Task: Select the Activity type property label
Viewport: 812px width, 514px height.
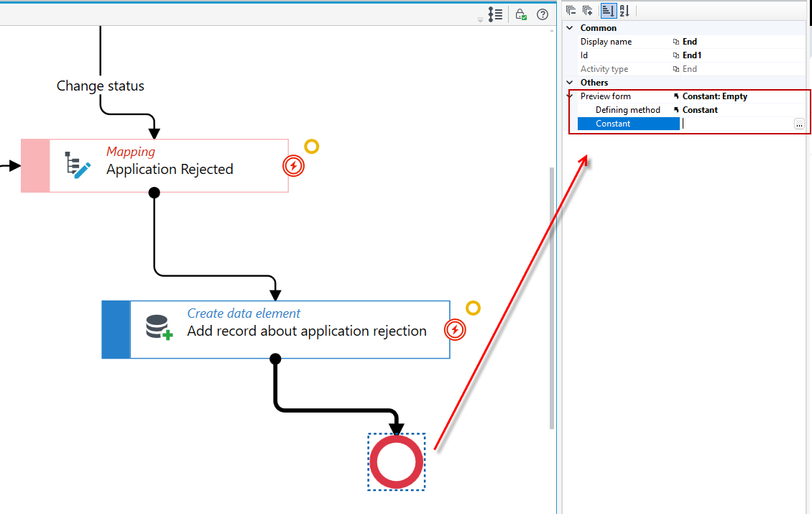Action: 604,69
